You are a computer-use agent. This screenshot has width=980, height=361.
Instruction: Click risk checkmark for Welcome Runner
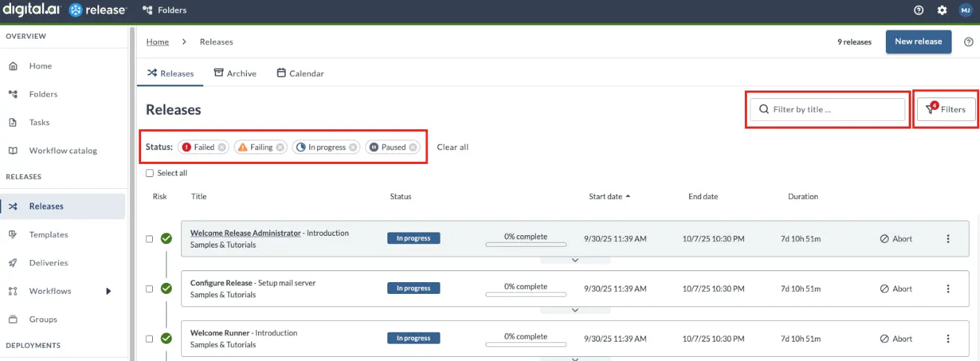(166, 338)
